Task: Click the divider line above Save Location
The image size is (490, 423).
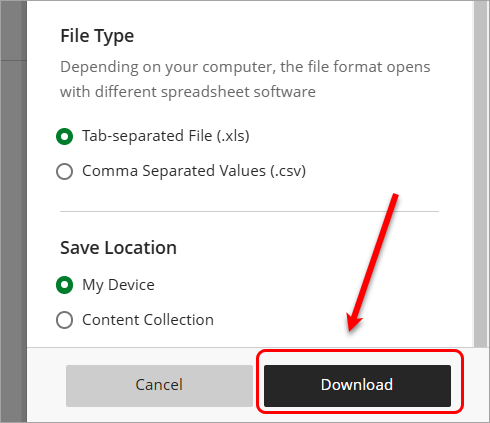Action: point(249,211)
